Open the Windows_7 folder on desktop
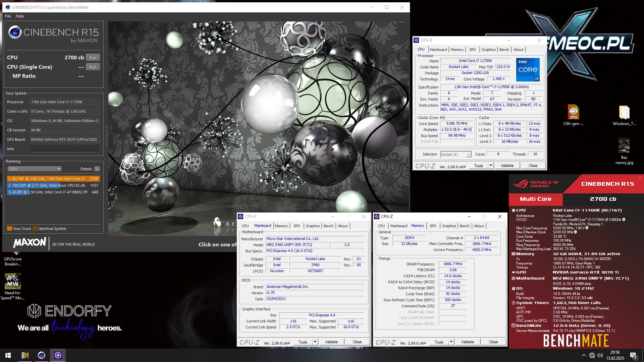Screen dimensions: 644x362 624,115
